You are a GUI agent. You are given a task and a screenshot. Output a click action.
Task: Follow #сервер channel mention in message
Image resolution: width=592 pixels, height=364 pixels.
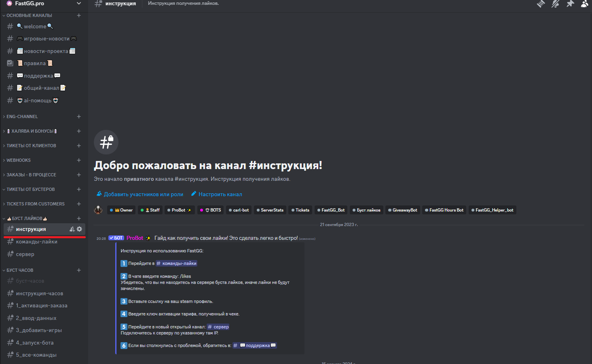[218, 327]
